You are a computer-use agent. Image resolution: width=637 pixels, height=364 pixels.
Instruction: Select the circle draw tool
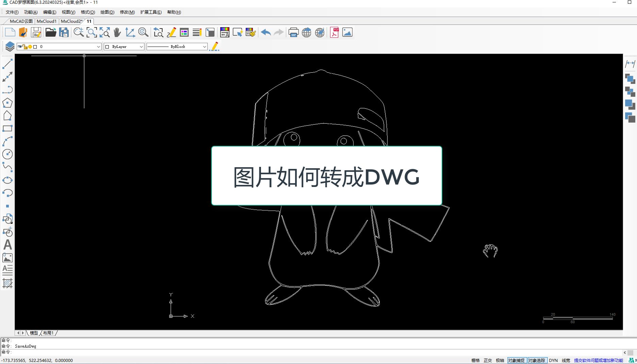(x=7, y=154)
